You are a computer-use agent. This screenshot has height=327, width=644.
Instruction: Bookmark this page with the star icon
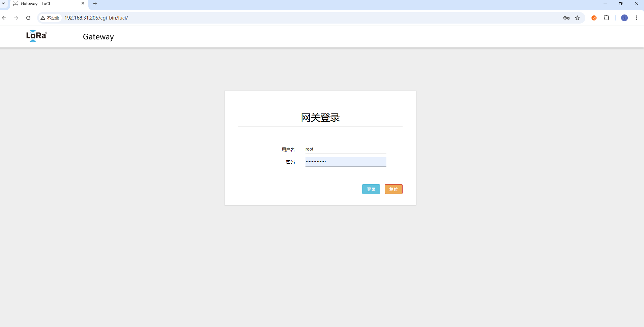coord(577,18)
